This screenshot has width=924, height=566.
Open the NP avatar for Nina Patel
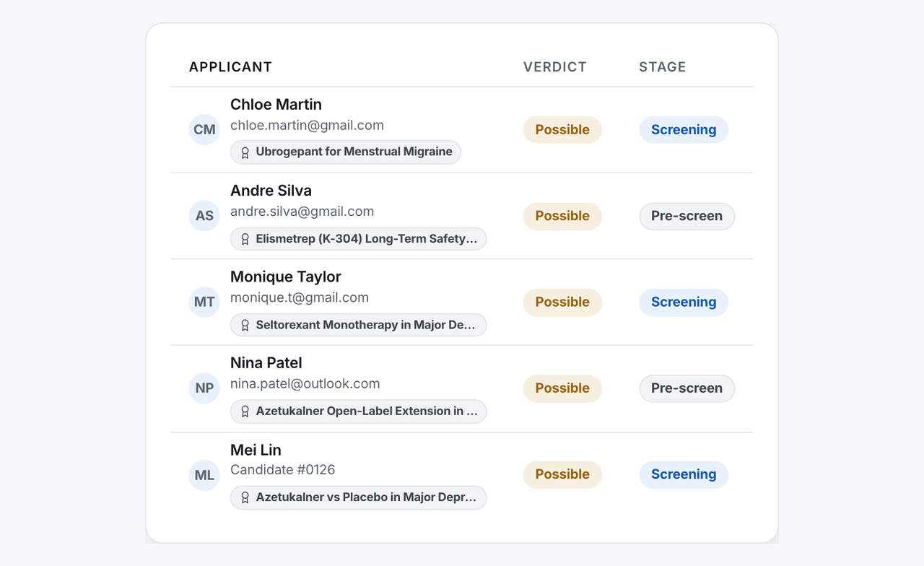point(204,388)
